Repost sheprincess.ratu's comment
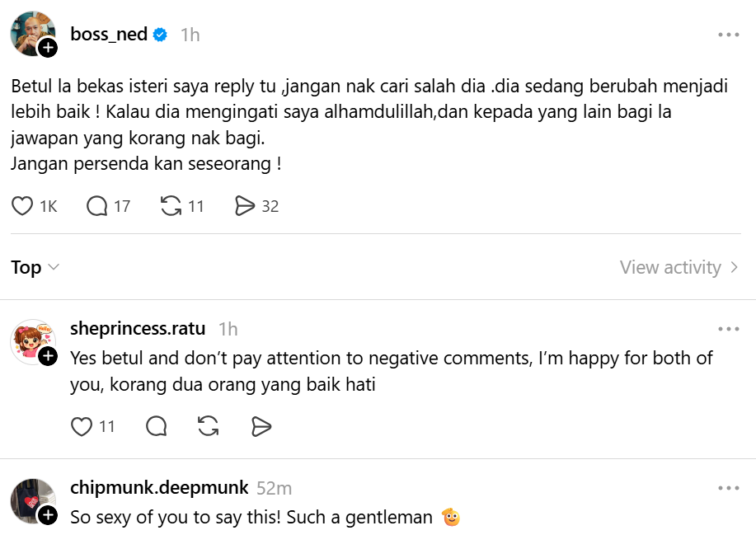This screenshot has width=756, height=549. click(209, 426)
